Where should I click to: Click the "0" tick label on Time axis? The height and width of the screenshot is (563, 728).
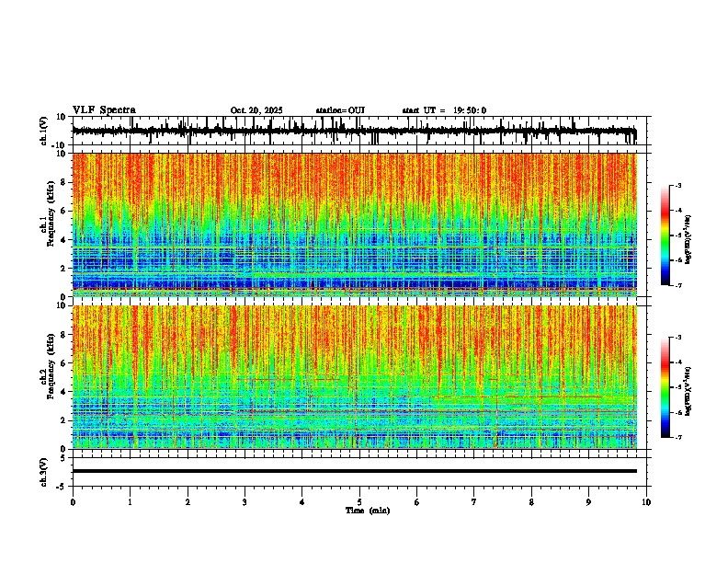pyautogui.click(x=73, y=502)
